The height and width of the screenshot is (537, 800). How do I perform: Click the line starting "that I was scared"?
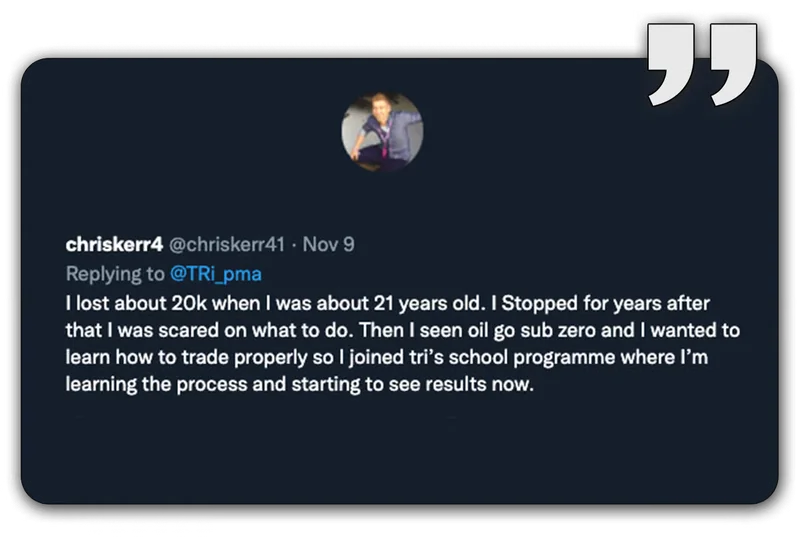pyautogui.click(x=402, y=329)
